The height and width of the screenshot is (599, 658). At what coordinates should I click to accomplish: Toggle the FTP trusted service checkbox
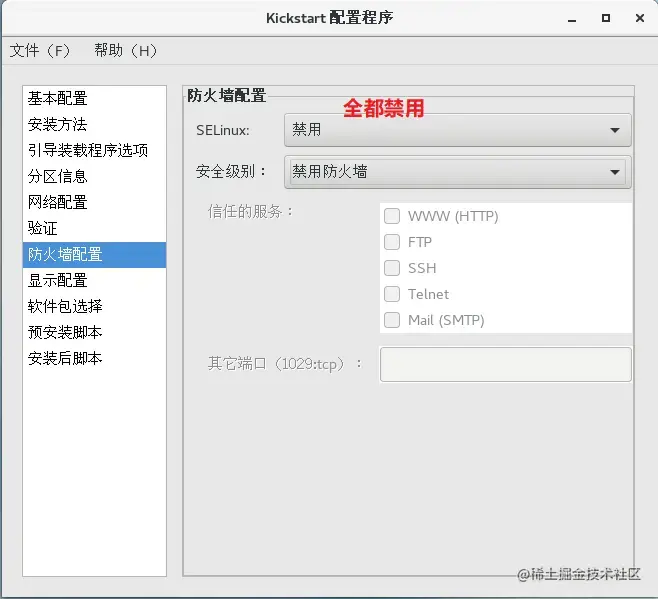(392, 242)
